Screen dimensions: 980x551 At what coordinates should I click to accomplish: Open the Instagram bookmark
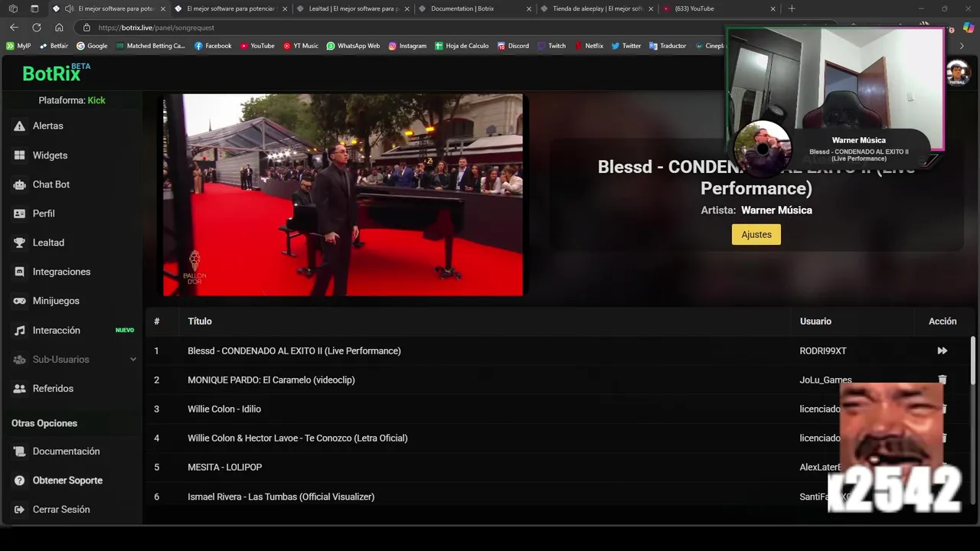coord(407,46)
